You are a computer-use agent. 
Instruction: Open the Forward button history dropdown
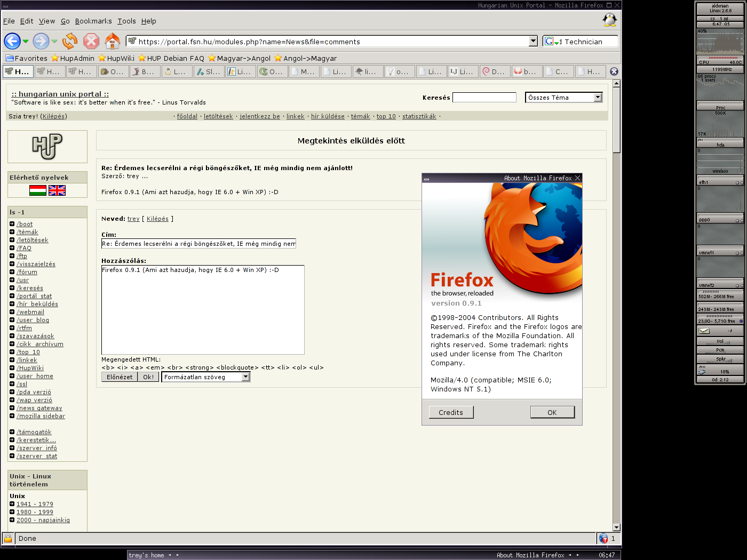click(54, 41)
